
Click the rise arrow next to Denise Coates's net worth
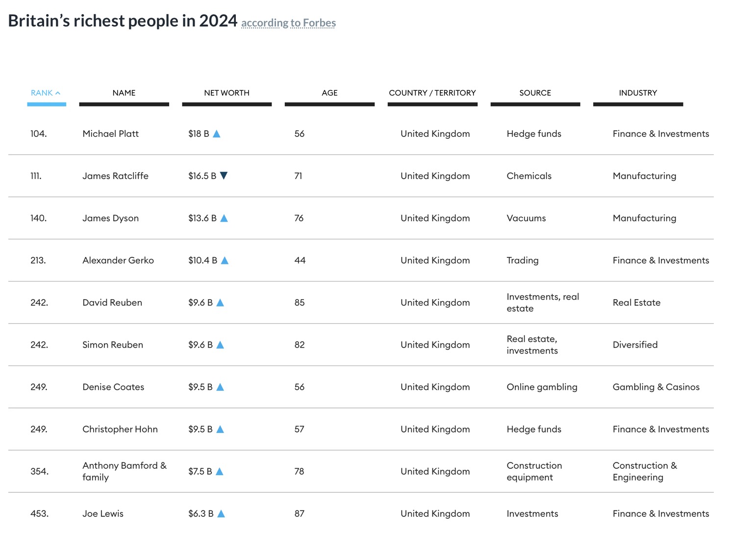point(221,387)
